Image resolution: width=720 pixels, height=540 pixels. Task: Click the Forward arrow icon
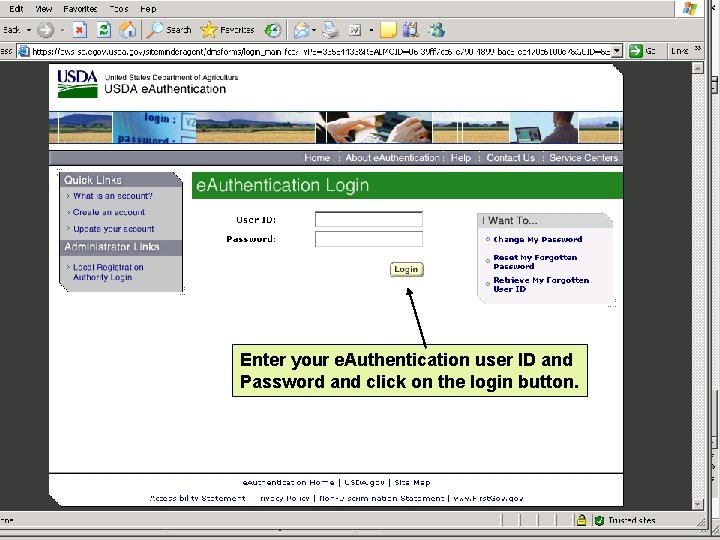(45, 30)
